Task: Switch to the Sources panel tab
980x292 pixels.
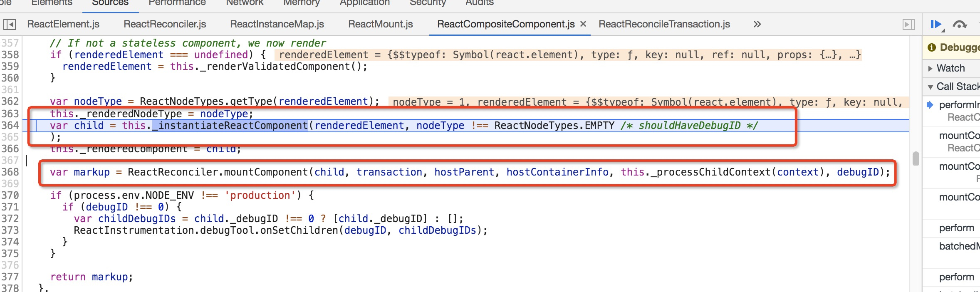Action: click(110, 3)
